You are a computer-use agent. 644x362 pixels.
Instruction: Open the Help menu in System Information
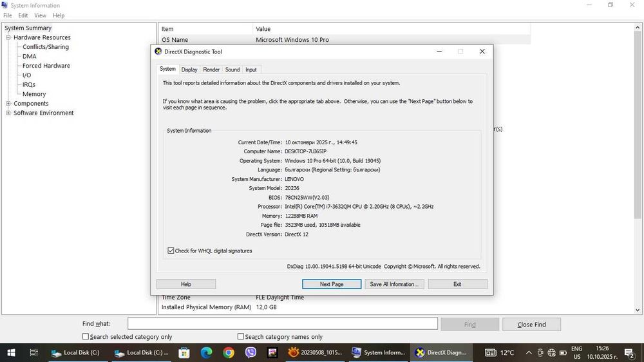coord(59,15)
